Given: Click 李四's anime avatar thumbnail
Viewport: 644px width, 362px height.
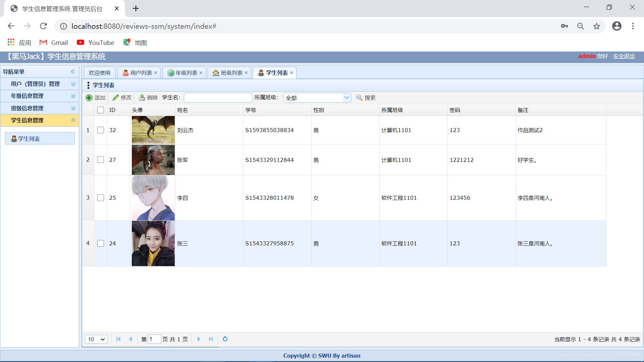Looking at the screenshot, I should (x=153, y=198).
